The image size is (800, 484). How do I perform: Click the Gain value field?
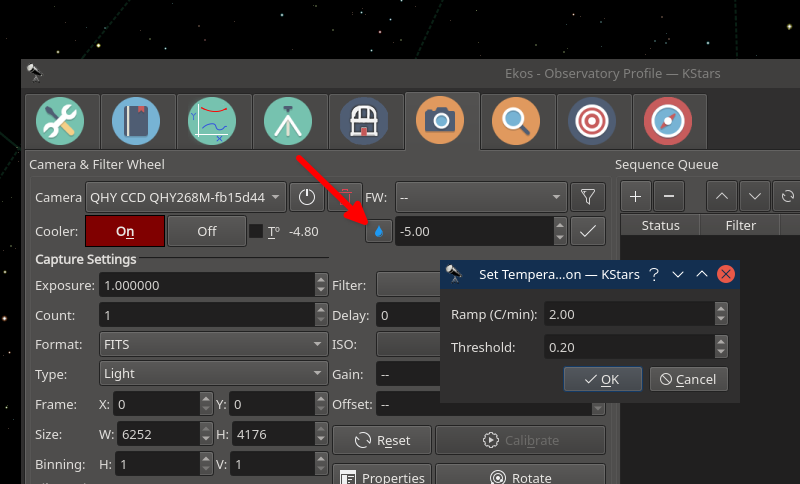coord(408,374)
